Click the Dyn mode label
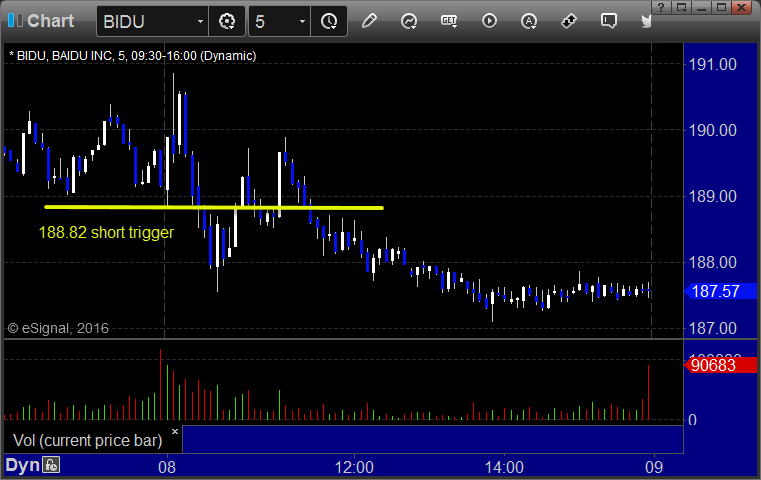 coord(22,465)
